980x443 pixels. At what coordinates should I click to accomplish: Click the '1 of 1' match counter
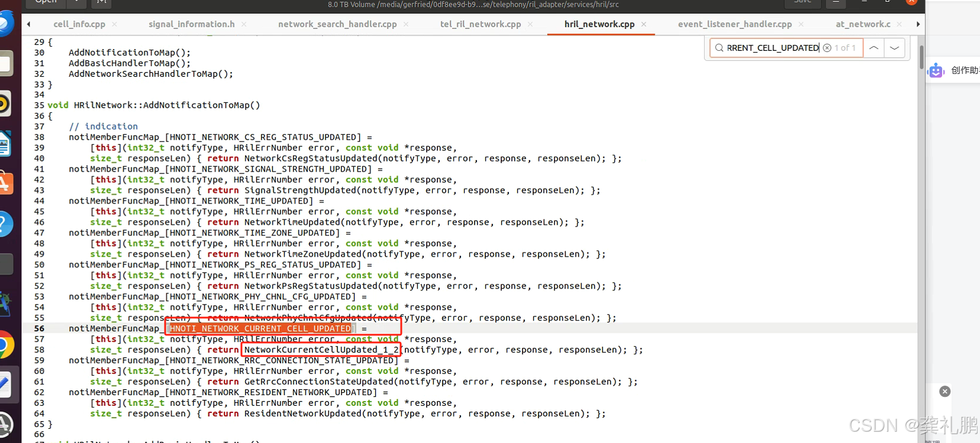tap(845, 48)
